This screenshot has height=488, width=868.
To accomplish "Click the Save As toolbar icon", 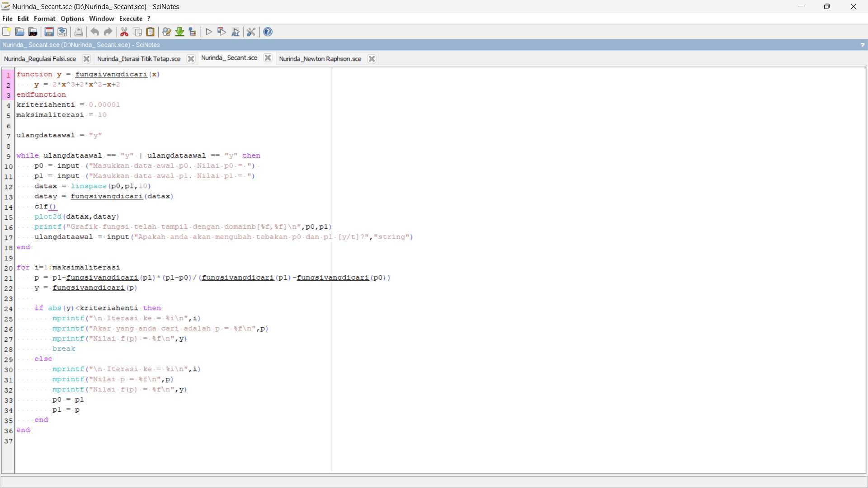I will click(62, 32).
